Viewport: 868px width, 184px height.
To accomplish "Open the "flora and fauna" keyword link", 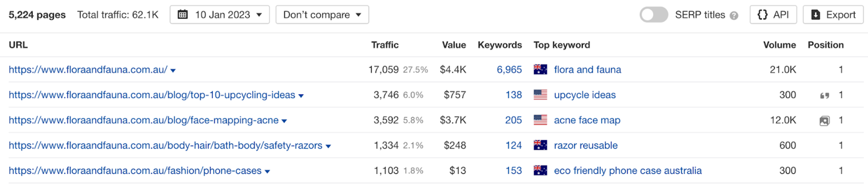I will pos(588,70).
